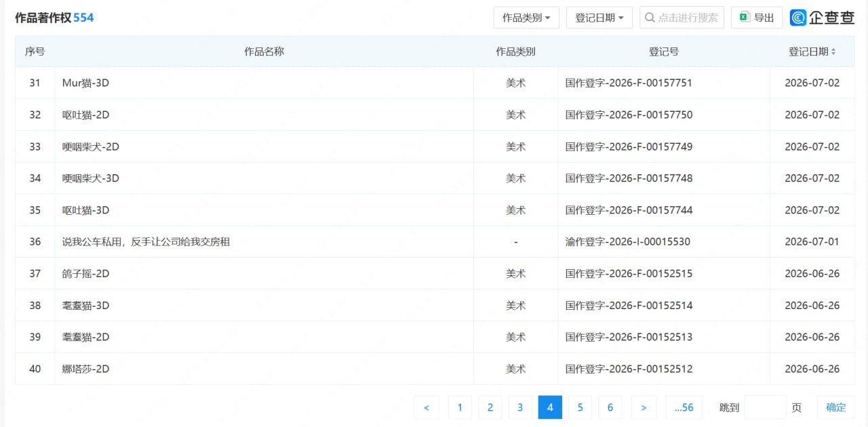Click registration number 国作登字-2026-F-00157751
The width and height of the screenshot is (868, 427).
tap(629, 83)
